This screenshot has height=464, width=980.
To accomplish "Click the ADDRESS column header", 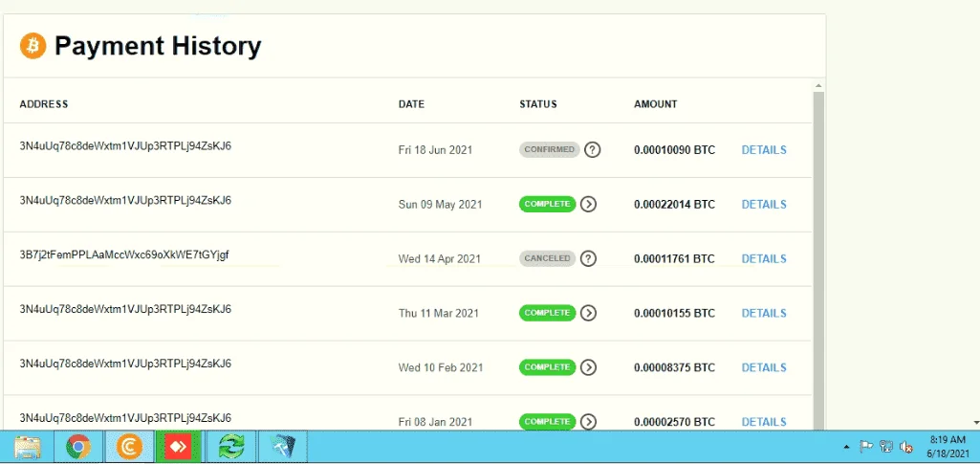I will click(x=44, y=104).
